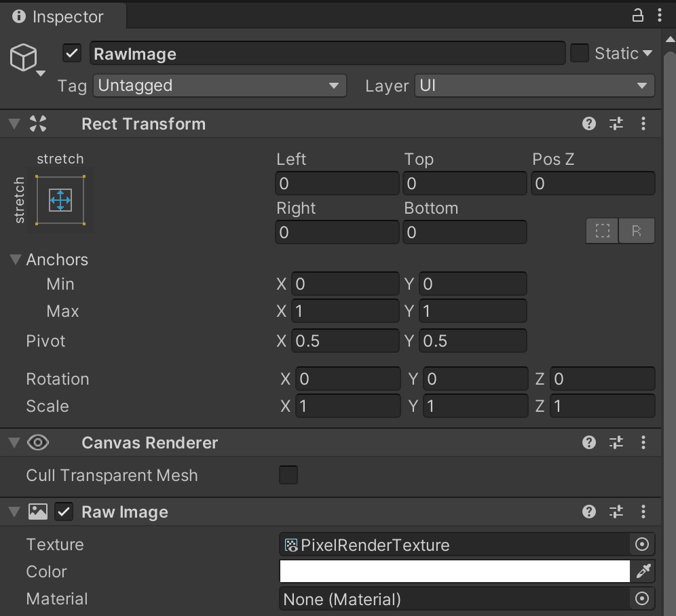Open Canvas Renderer help reference
Viewport: 676px width, 616px height.
589,443
